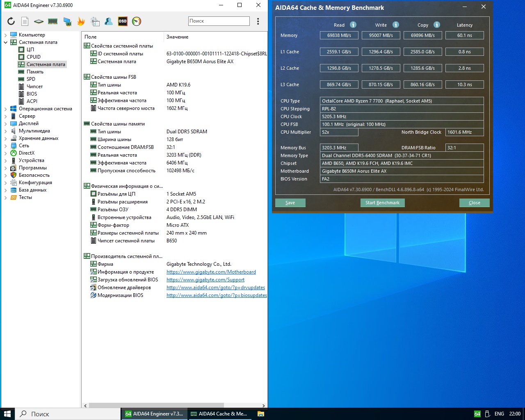Open File Explorer from the taskbar
525x420 pixels.
[x=260, y=414]
